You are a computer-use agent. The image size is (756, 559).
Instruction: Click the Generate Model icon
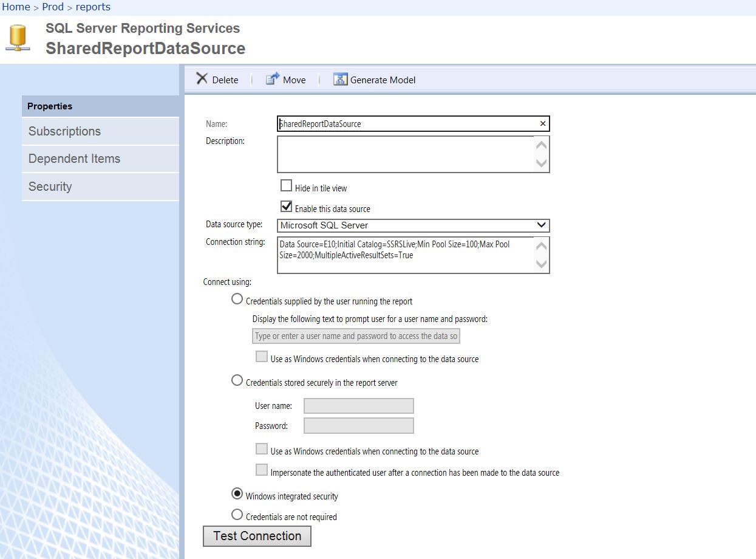pyautogui.click(x=341, y=79)
